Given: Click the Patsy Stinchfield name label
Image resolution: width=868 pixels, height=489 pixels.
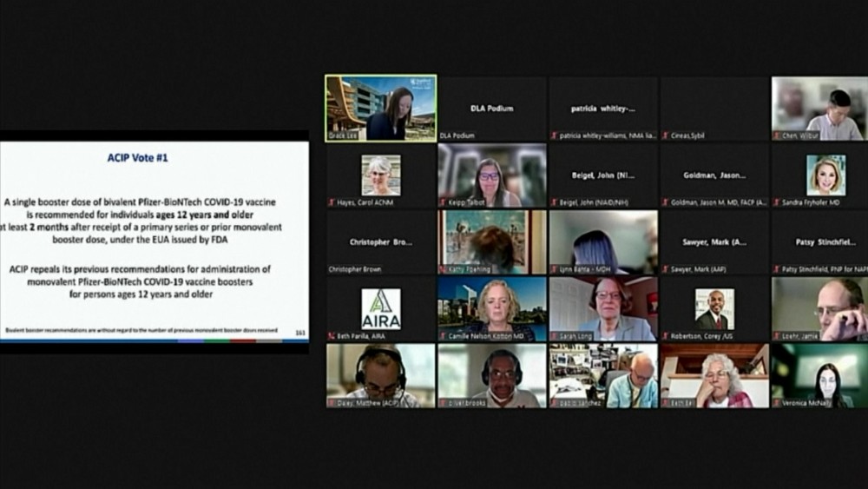Looking at the screenshot, I should pos(825,269).
